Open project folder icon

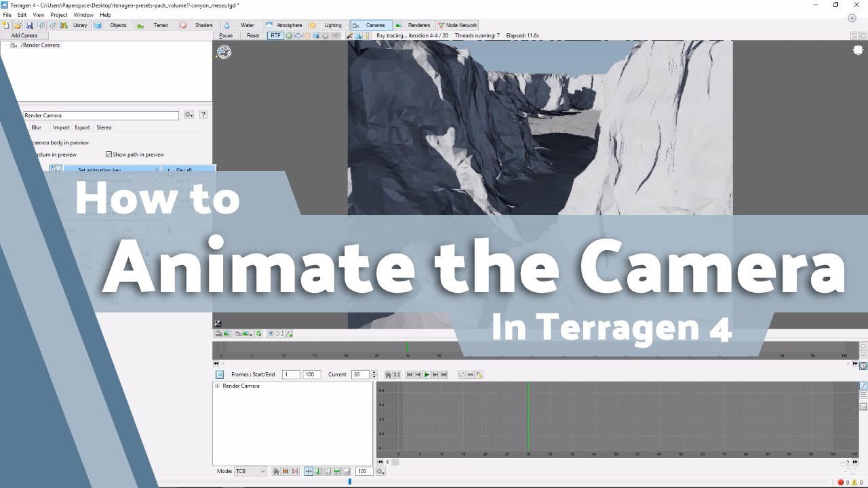pyautogui.click(x=18, y=25)
